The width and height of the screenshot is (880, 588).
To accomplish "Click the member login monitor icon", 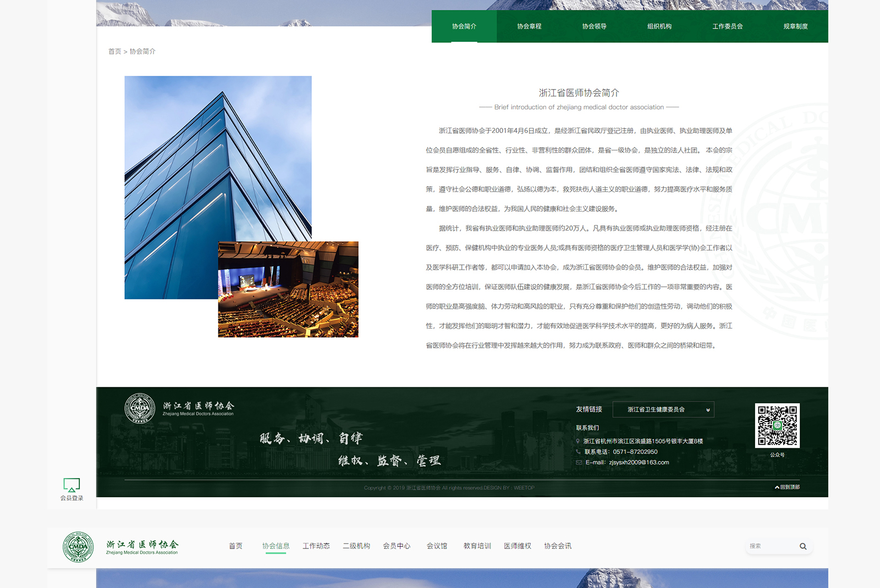I will (x=71, y=485).
